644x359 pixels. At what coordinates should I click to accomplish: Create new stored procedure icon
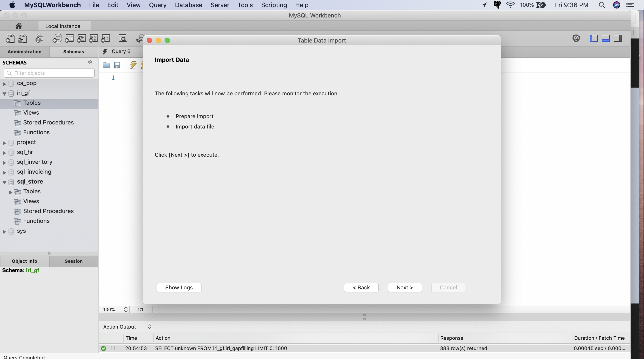[x=93, y=38]
